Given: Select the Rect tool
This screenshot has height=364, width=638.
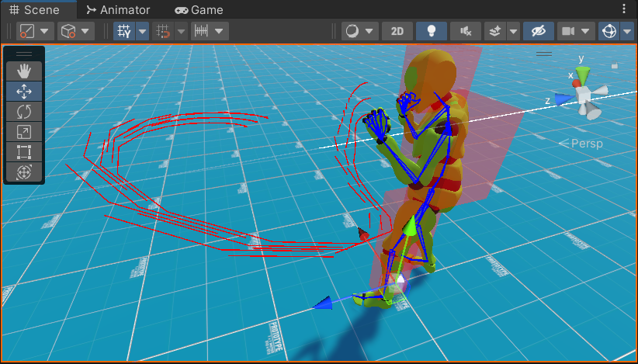Looking at the screenshot, I should (23, 151).
